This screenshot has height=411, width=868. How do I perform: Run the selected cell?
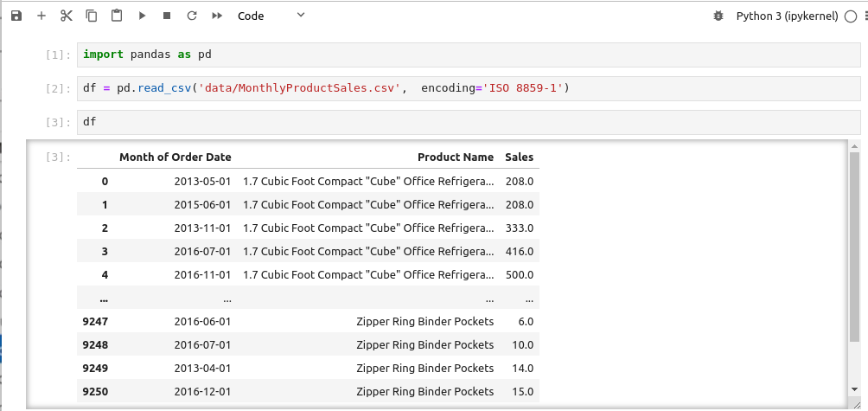(143, 16)
